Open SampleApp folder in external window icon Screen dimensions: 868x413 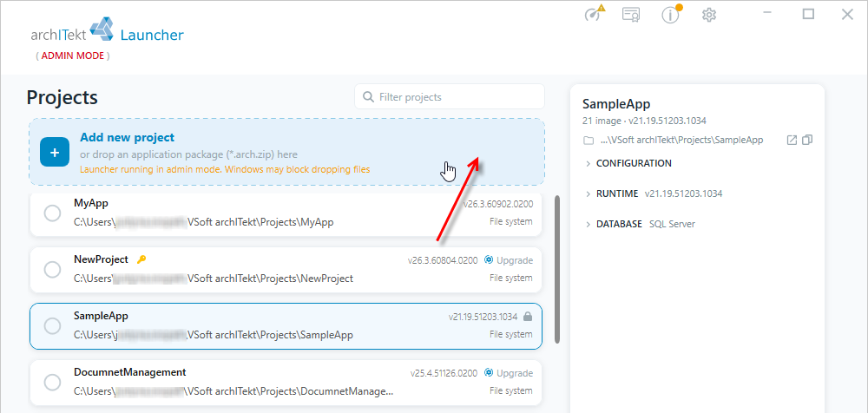(x=792, y=140)
